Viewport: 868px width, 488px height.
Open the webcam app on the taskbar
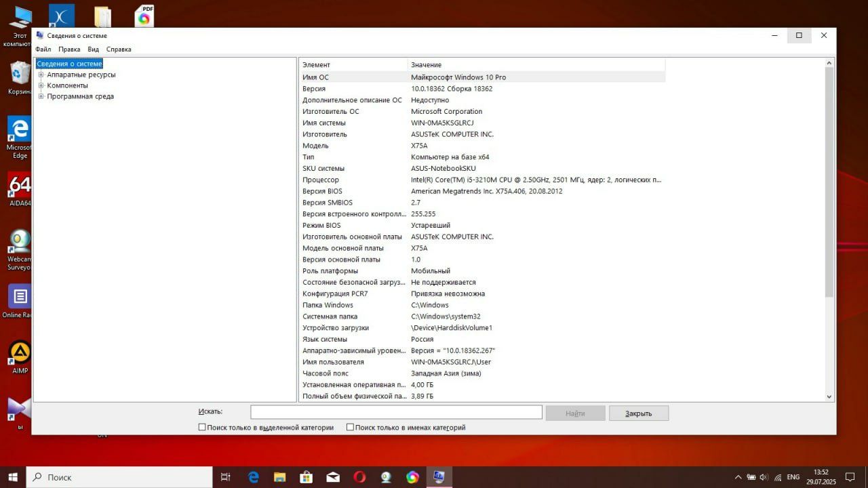[x=386, y=477]
